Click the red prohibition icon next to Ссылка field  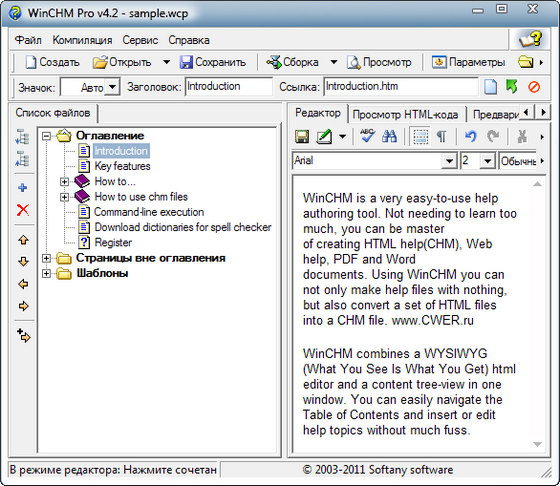click(x=534, y=87)
